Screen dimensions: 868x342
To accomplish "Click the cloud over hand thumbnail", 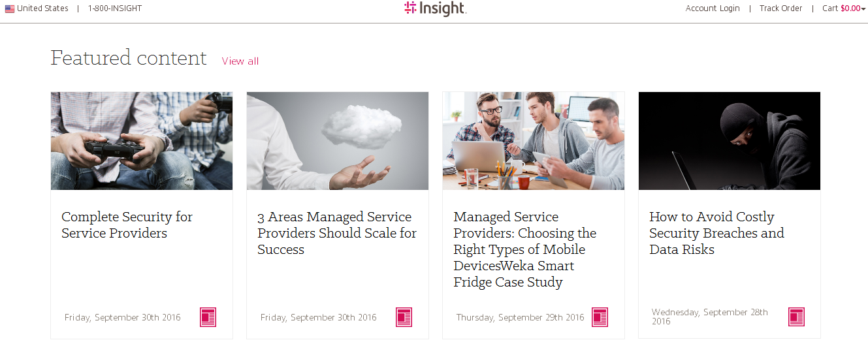I will coord(338,141).
